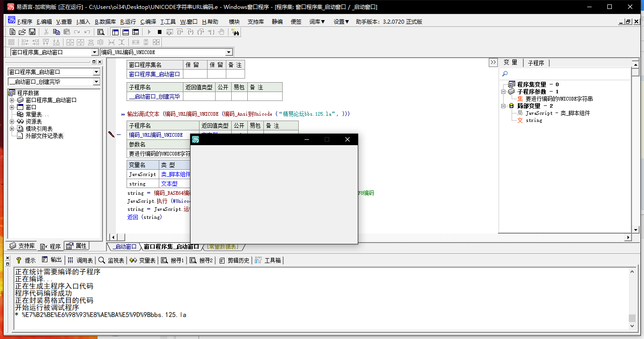
Task: Switch to the 子程序 tab in right panel
Action: pos(536,63)
